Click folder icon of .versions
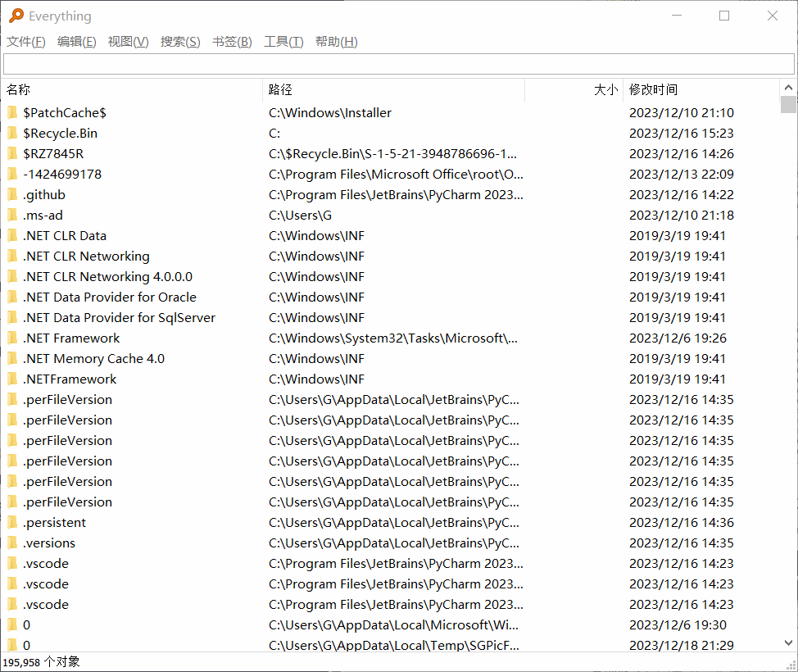 [x=13, y=543]
